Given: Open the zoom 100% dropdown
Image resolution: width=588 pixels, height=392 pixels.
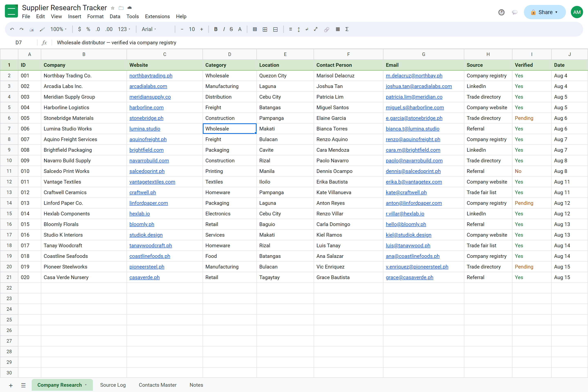Looking at the screenshot, I should [x=59, y=29].
